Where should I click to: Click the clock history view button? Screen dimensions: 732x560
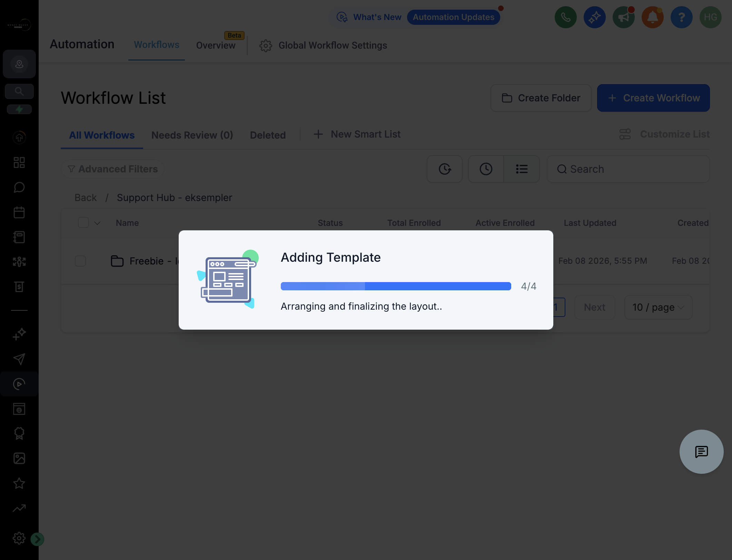[486, 169]
